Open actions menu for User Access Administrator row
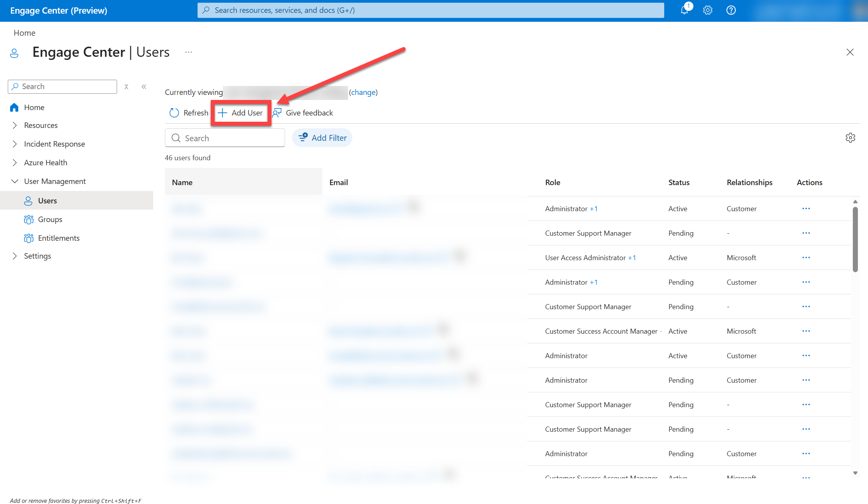This screenshot has height=504, width=868. click(806, 258)
